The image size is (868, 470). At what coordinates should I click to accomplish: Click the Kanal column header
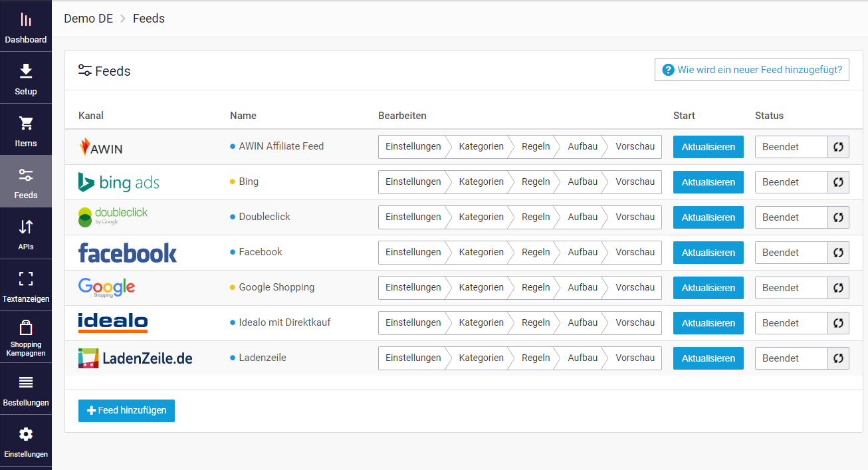[91, 116]
